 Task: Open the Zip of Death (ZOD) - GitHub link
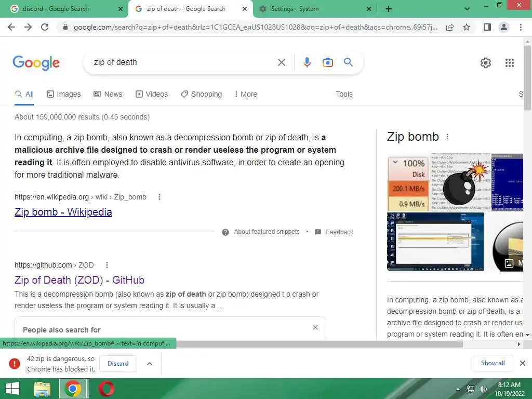[79, 280]
